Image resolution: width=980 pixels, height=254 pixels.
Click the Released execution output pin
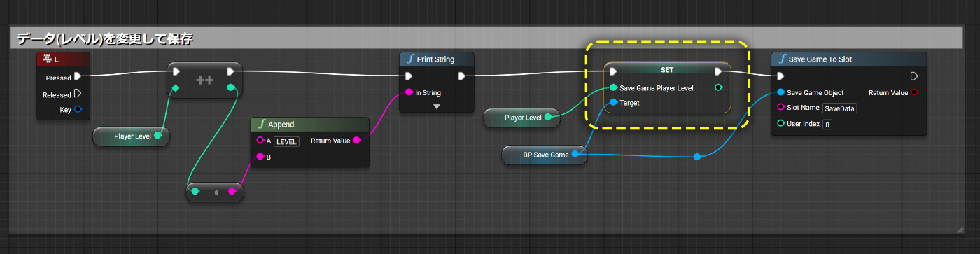click(x=78, y=94)
